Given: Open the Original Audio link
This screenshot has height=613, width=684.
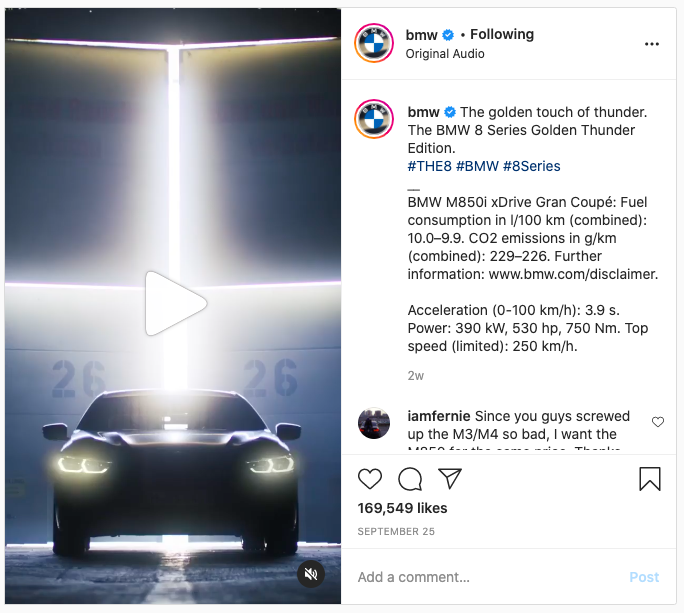Looking at the screenshot, I should pos(445,54).
